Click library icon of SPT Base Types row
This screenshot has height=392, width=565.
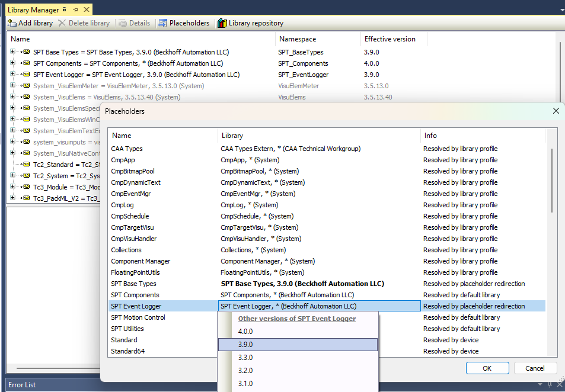click(x=26, y=52)
